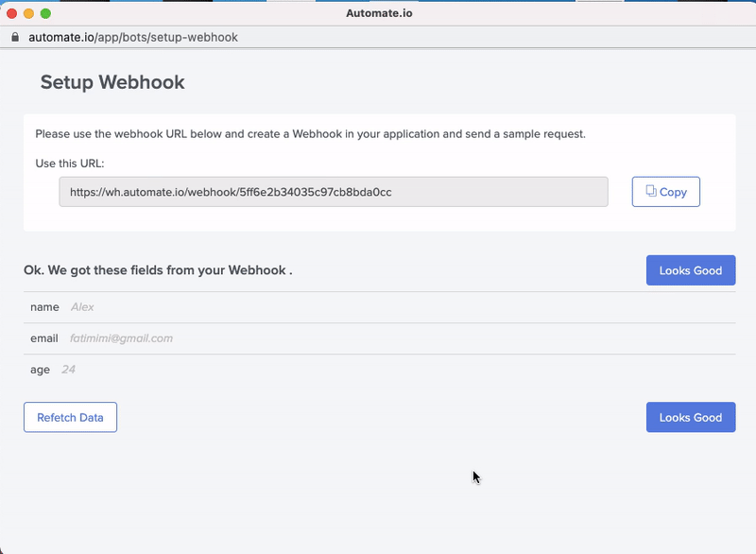Click the lock icon in address bar
This screenshot has height=554, width=756.
(x=15, y=37)
